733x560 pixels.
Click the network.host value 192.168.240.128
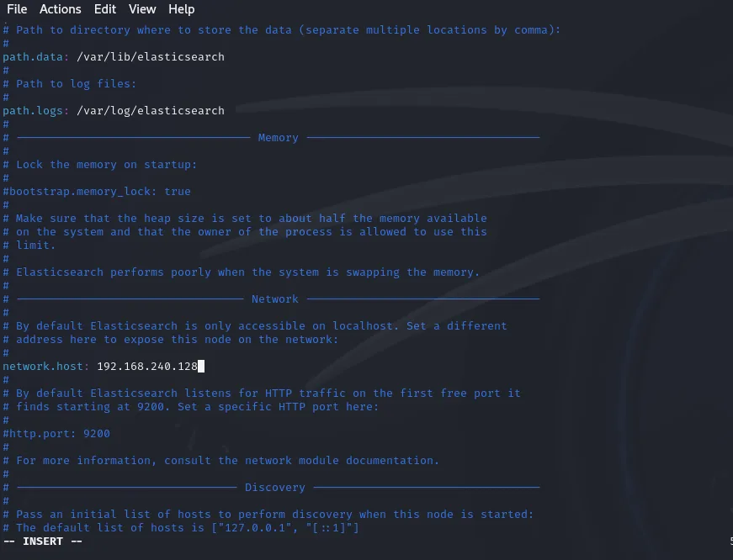(x=148, y=366)
